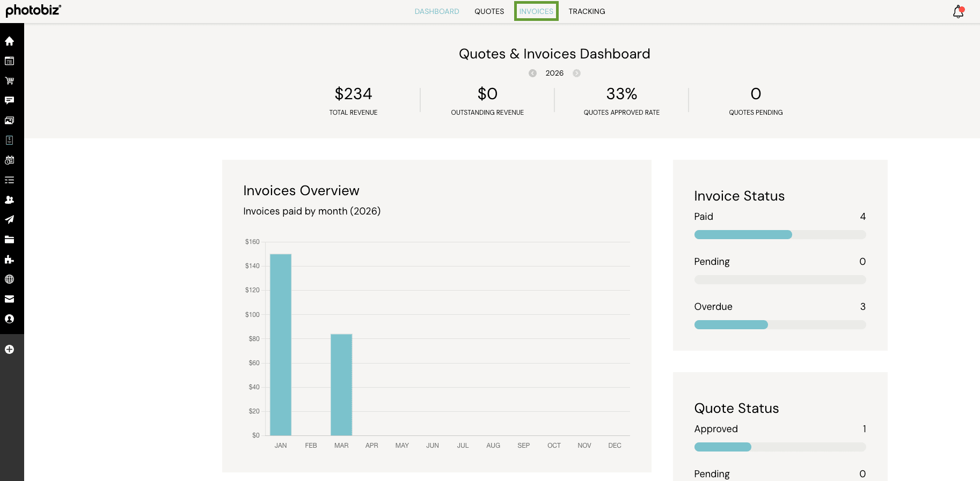This screenshot has width=980, height=481.
Task: Click the Pending invoices progress bar
Action: tap(780, 279)
